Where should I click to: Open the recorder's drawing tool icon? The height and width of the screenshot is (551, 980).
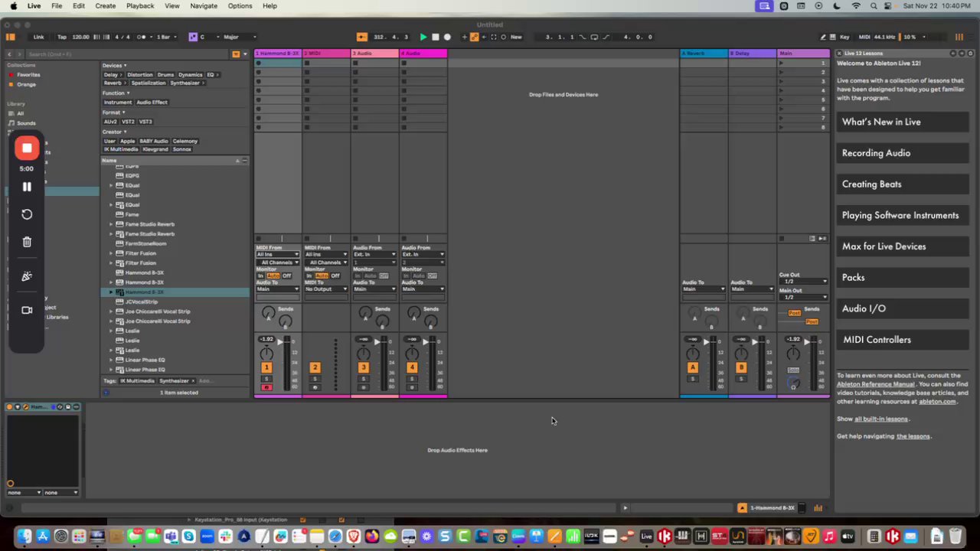[x=27, y=276]
